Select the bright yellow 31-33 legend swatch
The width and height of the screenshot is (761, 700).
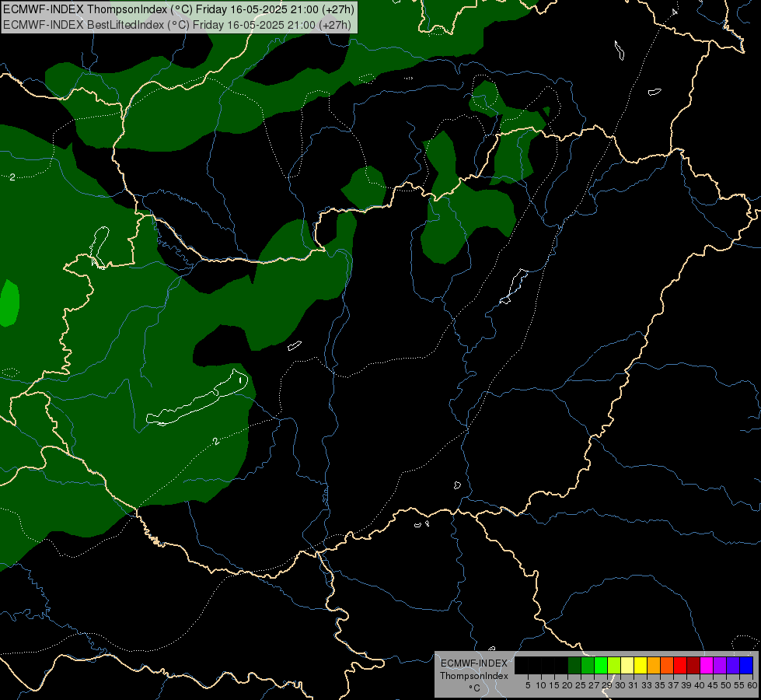point(641,665)
